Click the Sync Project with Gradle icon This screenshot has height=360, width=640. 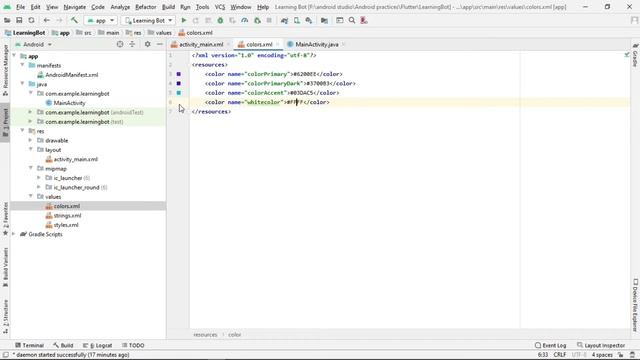pos(284,20)
